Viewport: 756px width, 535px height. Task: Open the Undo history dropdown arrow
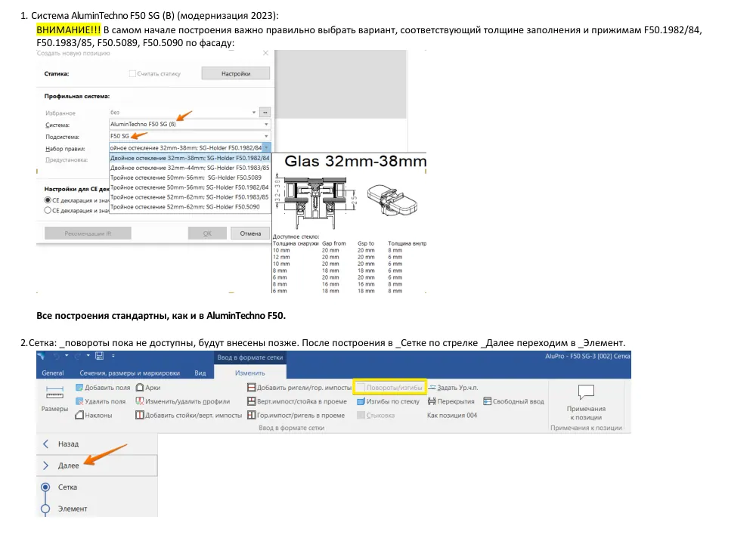(x=67, y=356)
